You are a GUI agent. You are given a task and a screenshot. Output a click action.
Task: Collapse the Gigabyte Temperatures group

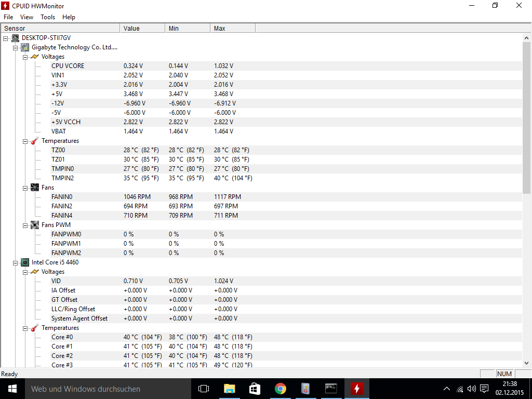25,141
